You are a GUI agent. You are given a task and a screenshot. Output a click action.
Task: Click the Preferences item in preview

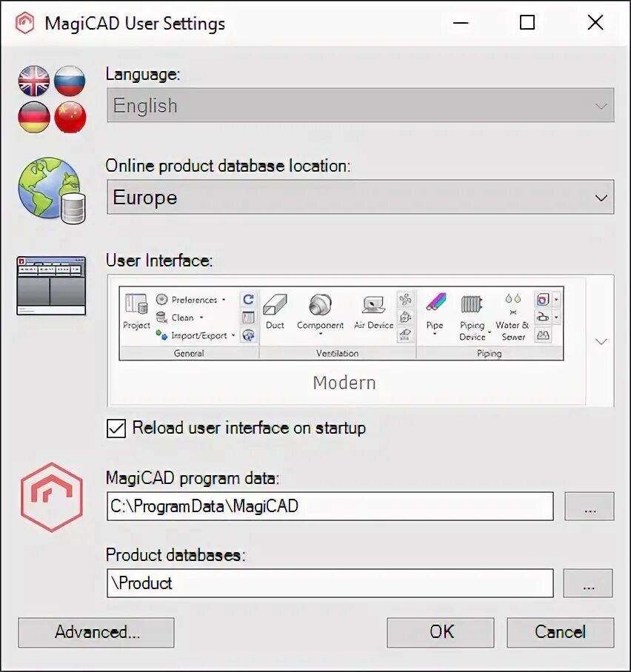tap(190, 300)
